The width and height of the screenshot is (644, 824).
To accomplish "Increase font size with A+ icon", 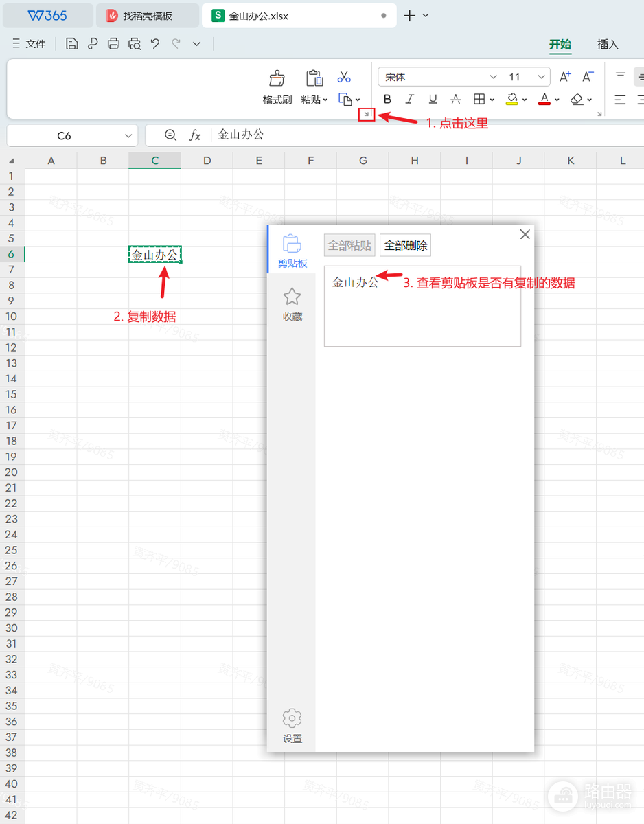I will 565,77.
